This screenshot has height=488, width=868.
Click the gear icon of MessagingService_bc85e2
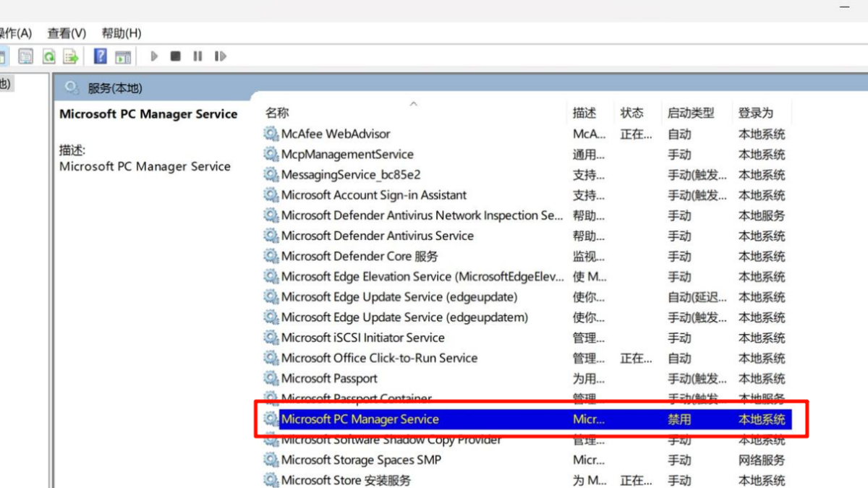click(271, 174)
